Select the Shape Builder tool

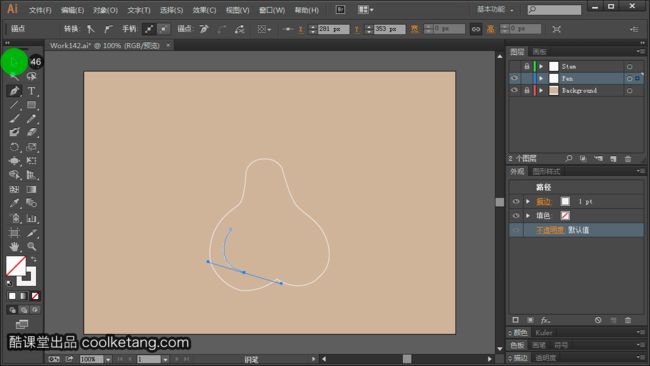[14, 175]
